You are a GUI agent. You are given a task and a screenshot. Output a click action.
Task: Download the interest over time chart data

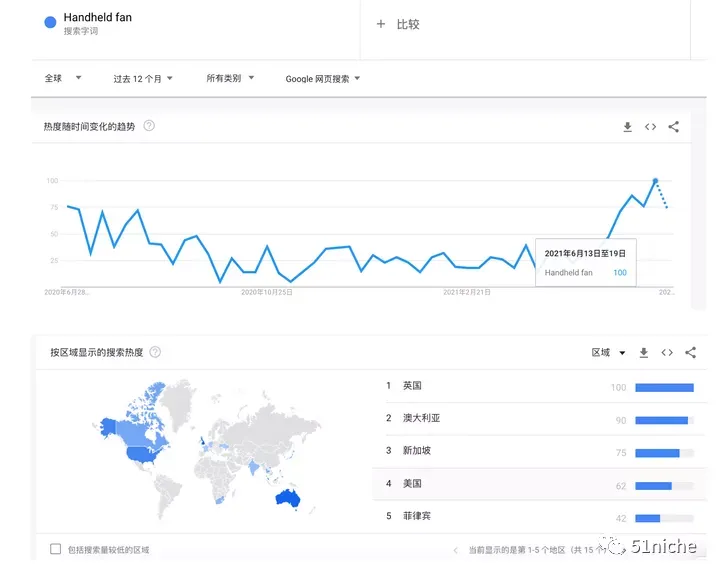tap(627, 127)
